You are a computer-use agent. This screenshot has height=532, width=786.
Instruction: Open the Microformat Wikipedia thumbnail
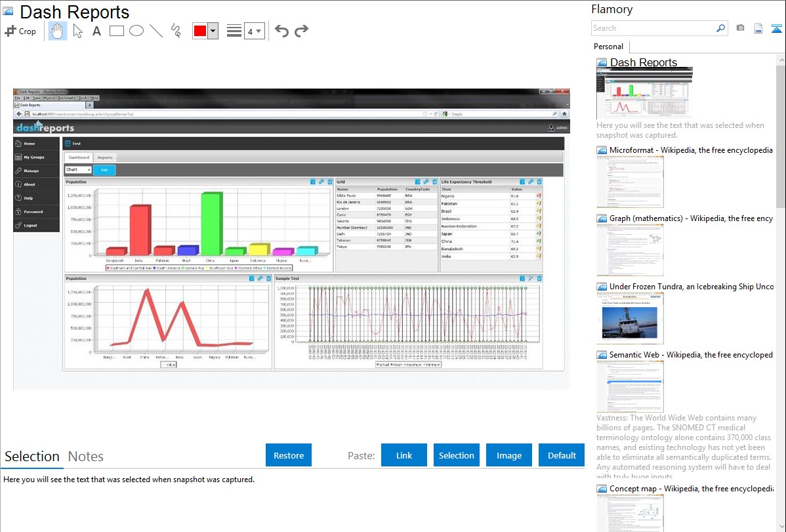(x=630, y=182)
